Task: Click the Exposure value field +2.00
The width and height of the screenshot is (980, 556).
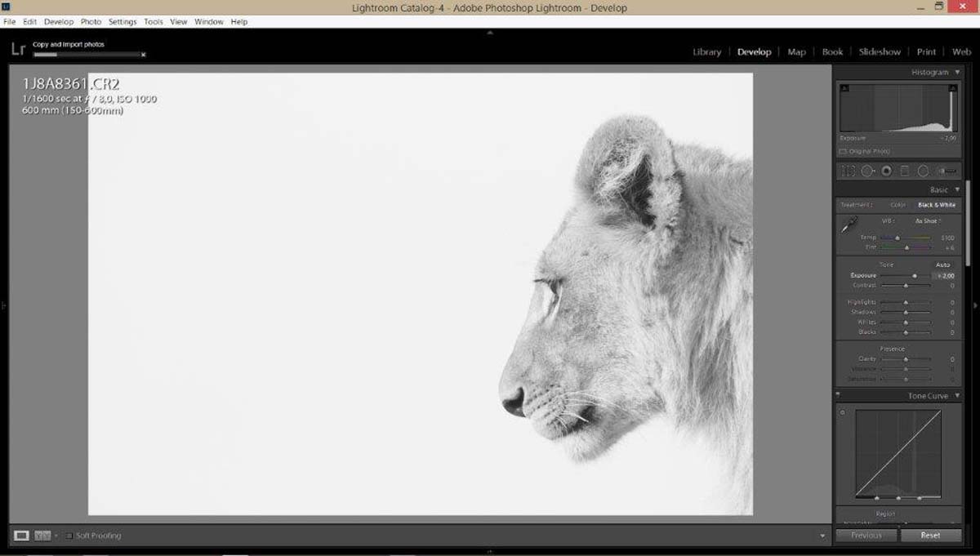Action: (x=945, y=276)
